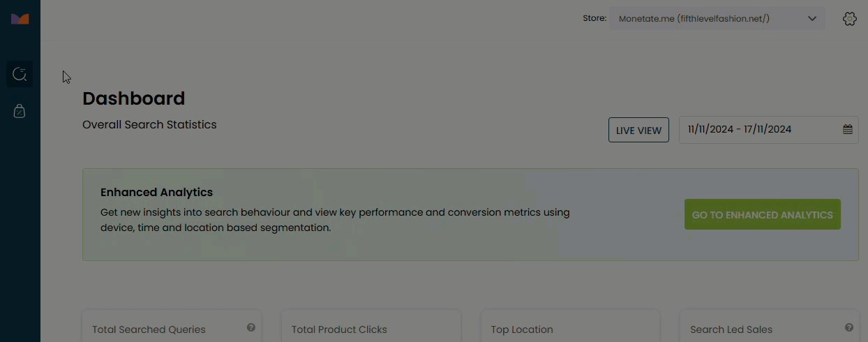Click the Monetate.me store name in the selector
The width and height of the screenshot is (868, 342).
(x=694, y=19)
